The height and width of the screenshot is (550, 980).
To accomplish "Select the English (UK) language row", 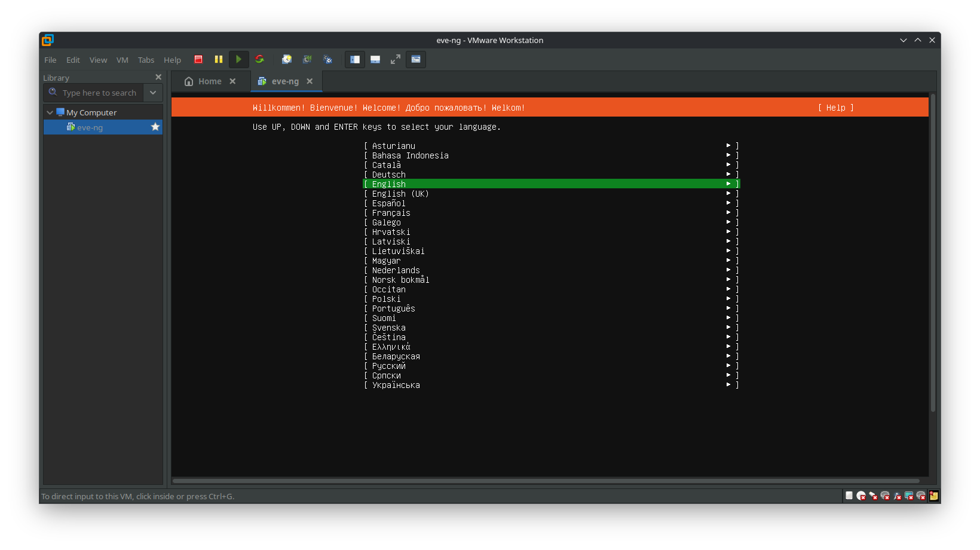I will tap(552, 194).
